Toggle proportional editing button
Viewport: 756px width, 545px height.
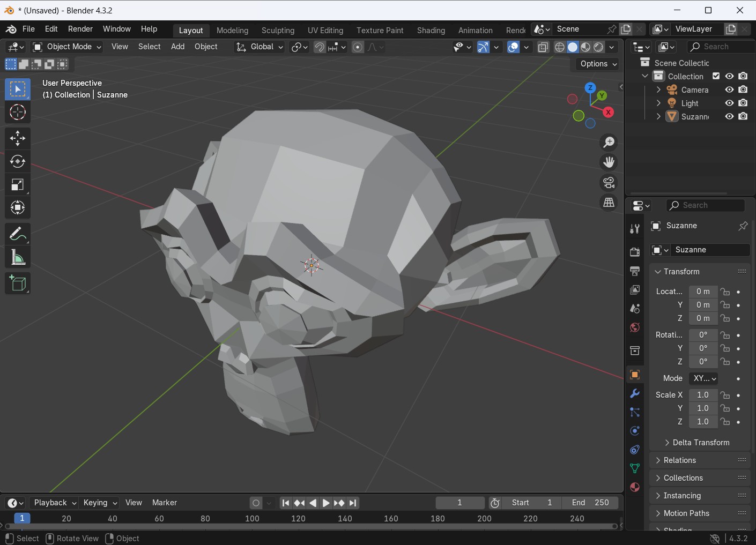tap(358, 47)
